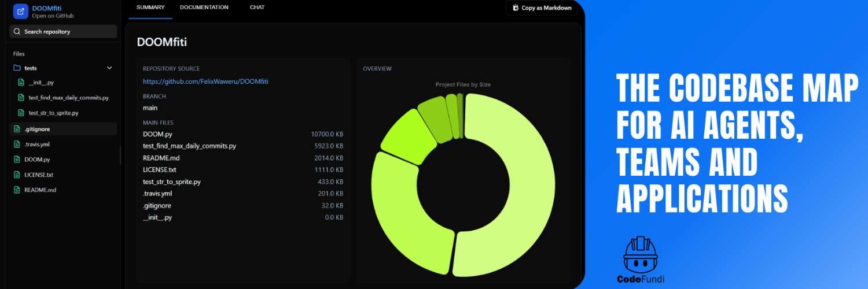Click .gitignore in the Main Files list
Image resolution: width=868 pixels, height=289 pixels.
coord(157,206)
